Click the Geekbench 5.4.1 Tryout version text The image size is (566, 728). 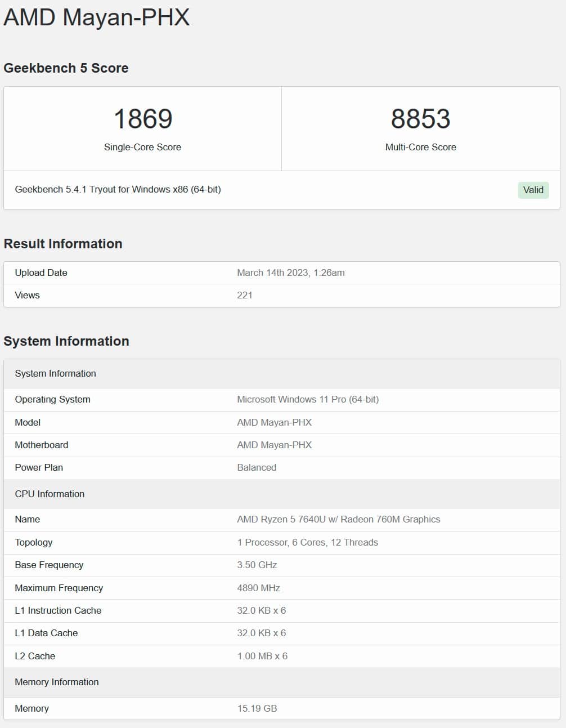[118, 189]
